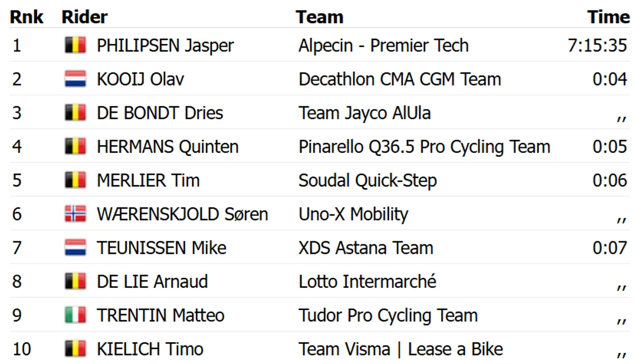This screenshot has height=364, width=635.
Task: Sort by the Team column header
Action: click(320, 17)
